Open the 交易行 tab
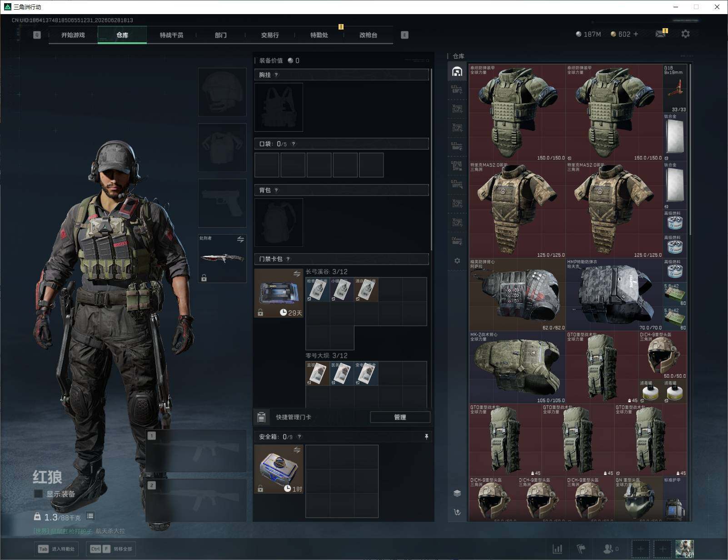728x560 pixels. 270,35
